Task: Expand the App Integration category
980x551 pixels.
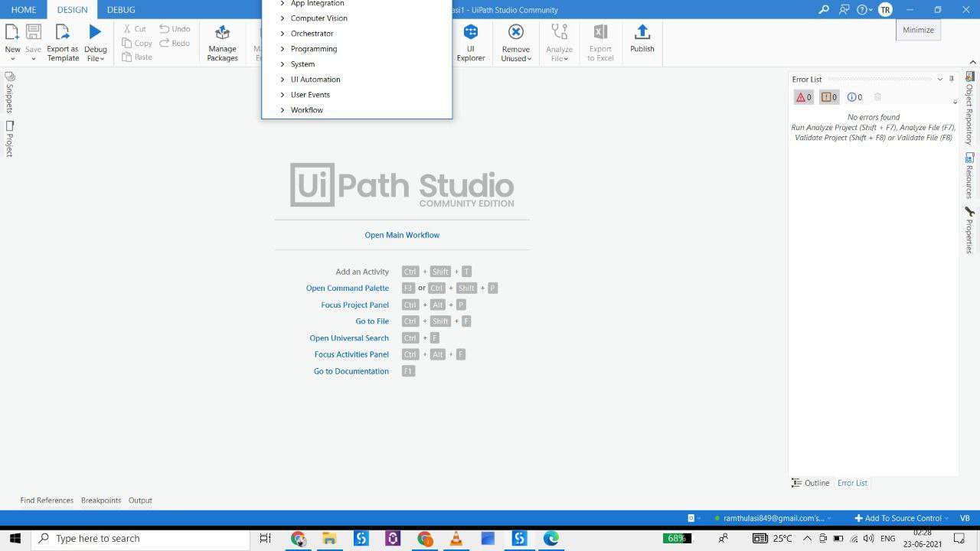Action: coord(283,3)
